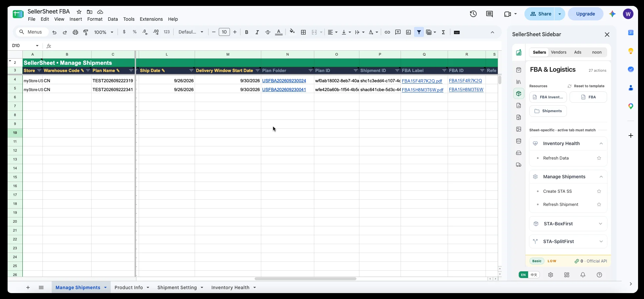This screenshot has width=644, height=299.
Task: Apply bold formatting
Action: pyautogui.click(x=246, y=32)
